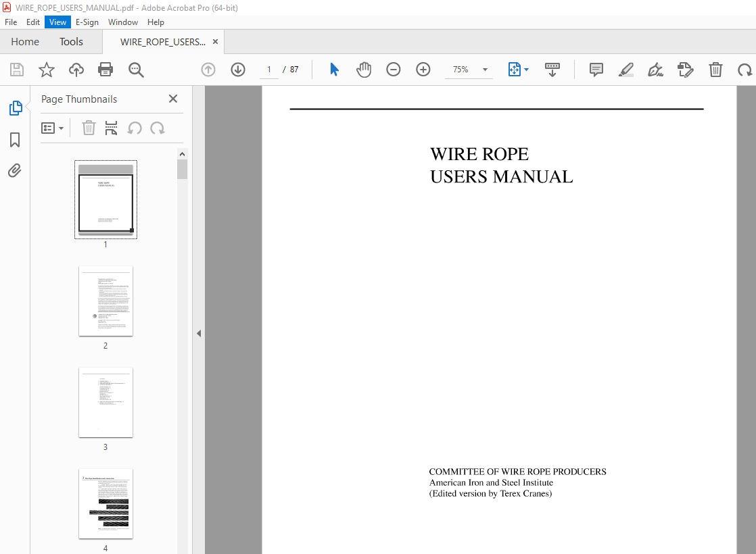This screenshot has width=756, height=554.
Task: Select page 4 thumbnail with rope images
Action: click(x=105, y=504)
